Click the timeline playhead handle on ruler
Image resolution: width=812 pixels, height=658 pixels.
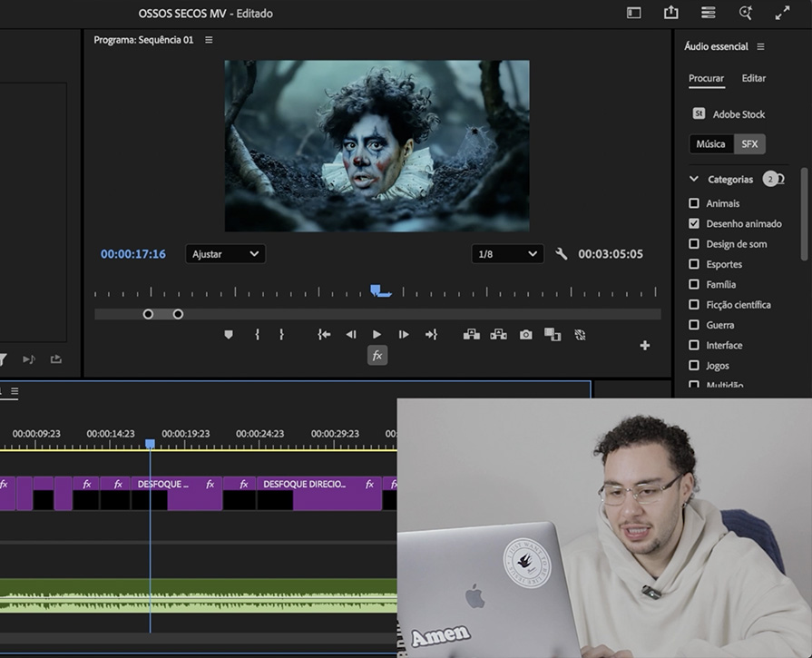[151, 444]
